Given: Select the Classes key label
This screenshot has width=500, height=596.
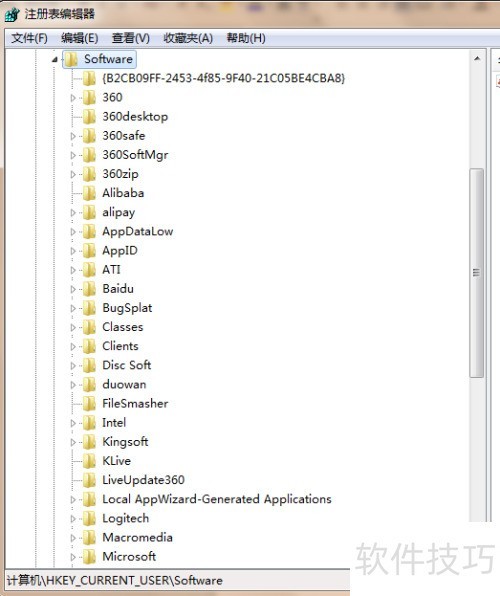Looking at the screenshot, I should [x=122, y=327].
